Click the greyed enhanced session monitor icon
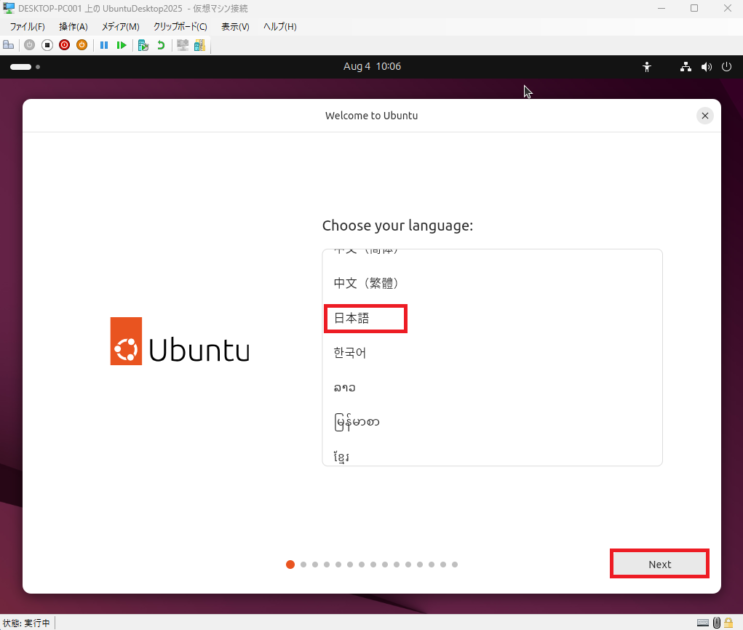Screen dimensions: 743x630 click(x=182, y=45)
